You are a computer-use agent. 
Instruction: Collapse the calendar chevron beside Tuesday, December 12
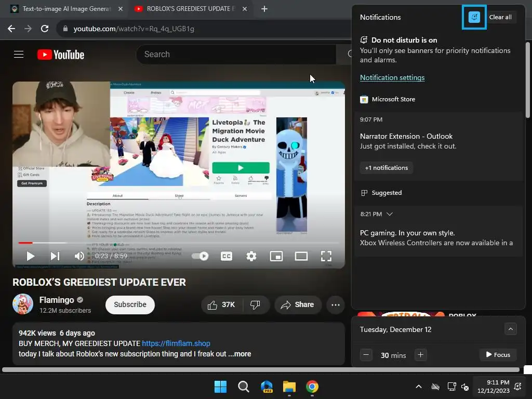coord(510,329)
